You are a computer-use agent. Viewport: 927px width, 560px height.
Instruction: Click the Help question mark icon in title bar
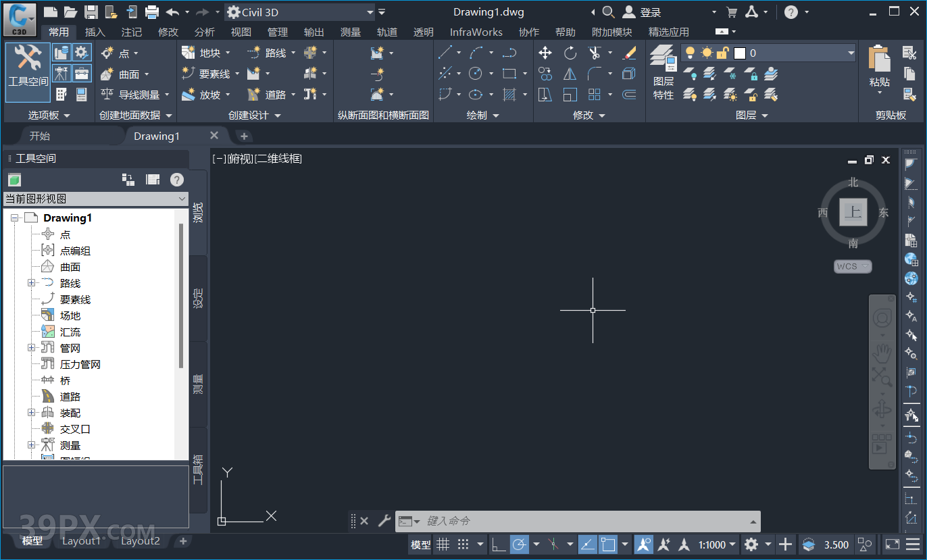[x=791, y=12]
